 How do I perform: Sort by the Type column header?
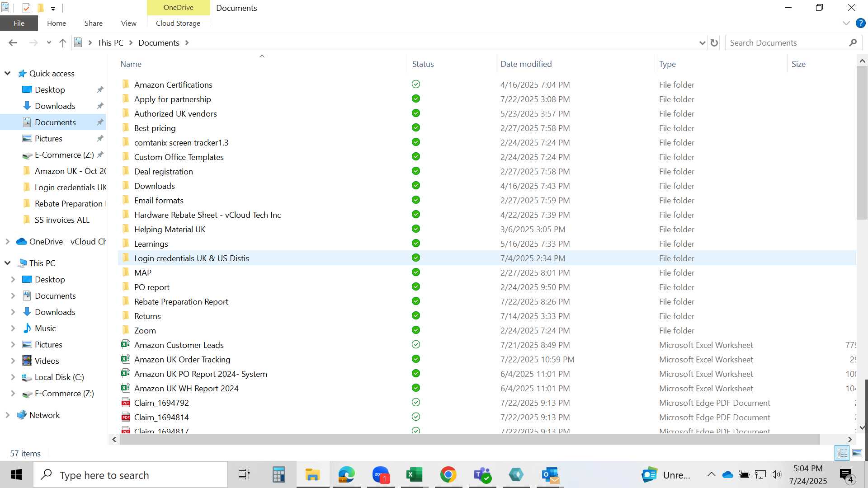(667, 64)
